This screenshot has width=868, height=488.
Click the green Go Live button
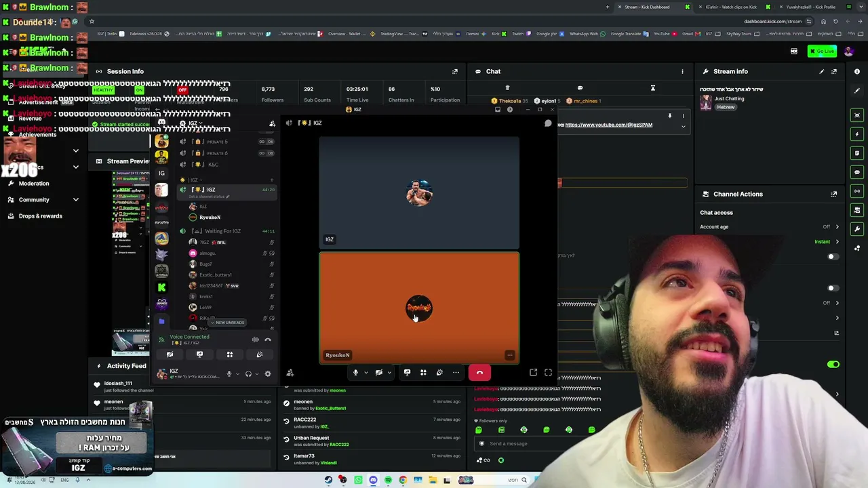tap(822, 52)
